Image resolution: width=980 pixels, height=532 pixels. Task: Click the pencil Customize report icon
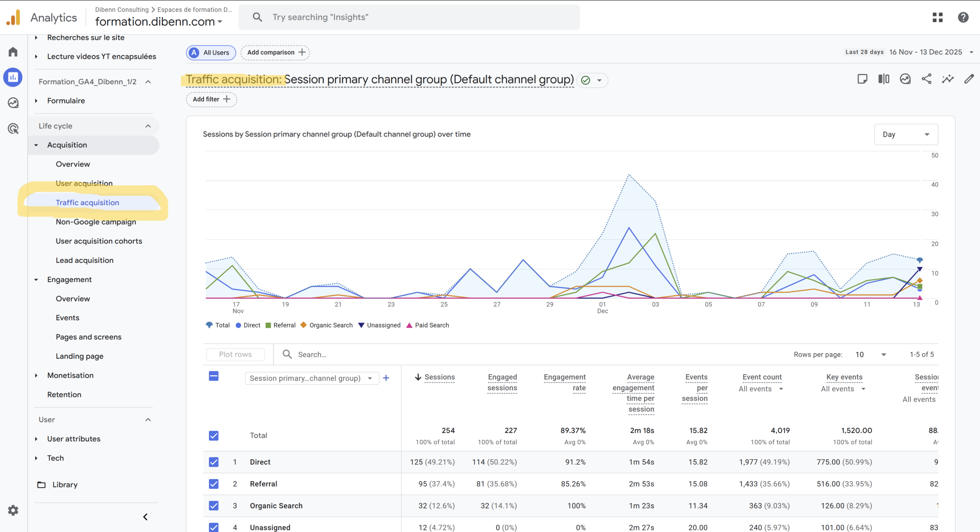click(969, 79)
